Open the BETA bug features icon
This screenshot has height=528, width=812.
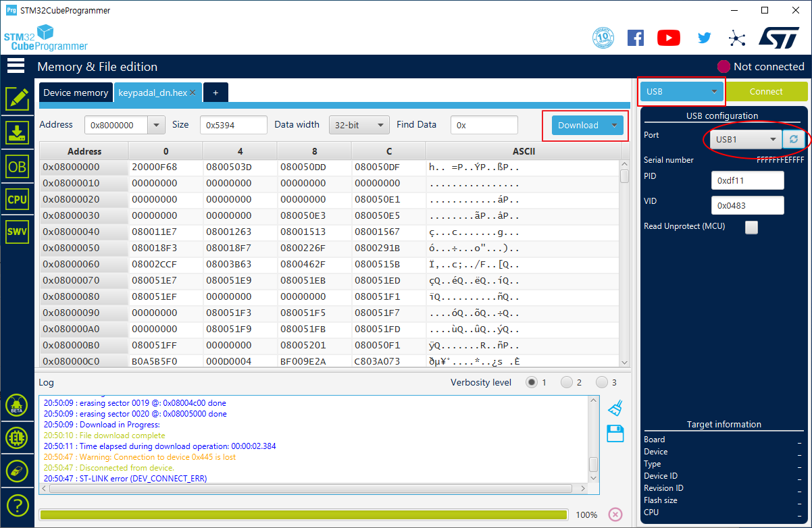17,404
